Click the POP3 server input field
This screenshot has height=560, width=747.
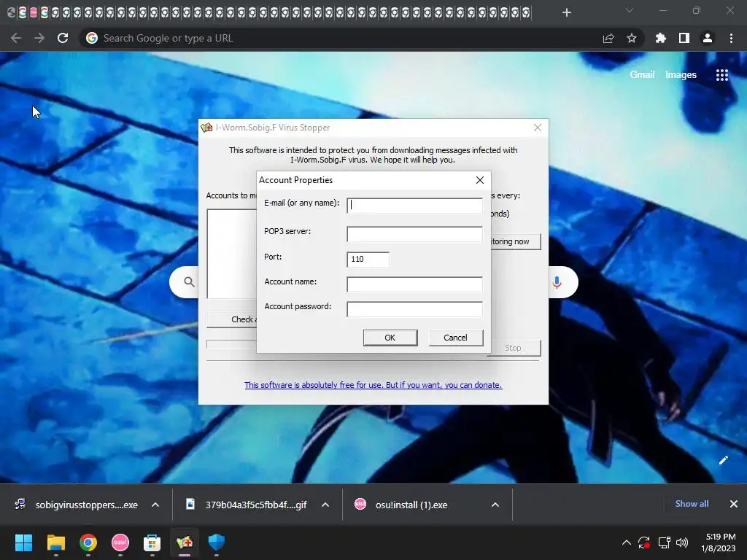click(414, 234)
